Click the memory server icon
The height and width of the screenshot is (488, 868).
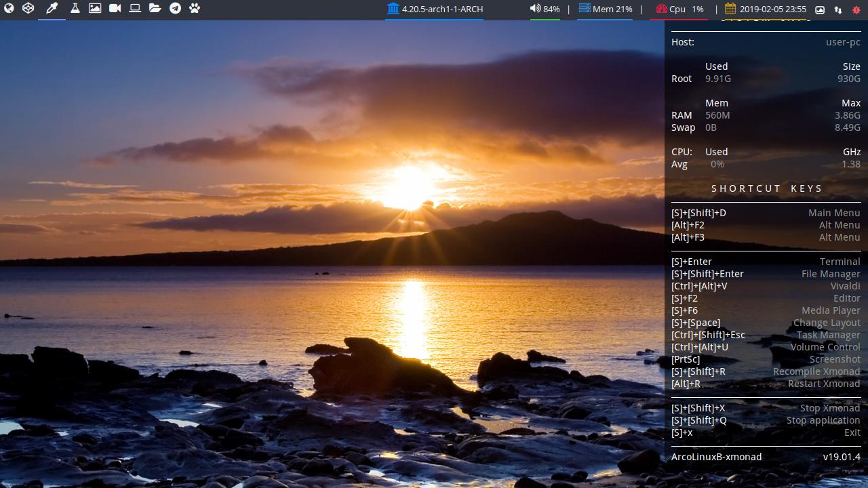coord(585,9)
